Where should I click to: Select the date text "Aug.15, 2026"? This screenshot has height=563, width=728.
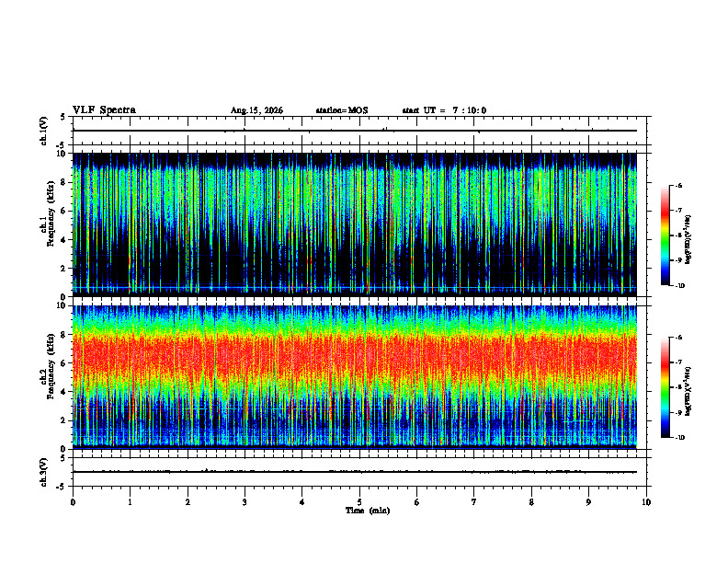pos(256,110)
